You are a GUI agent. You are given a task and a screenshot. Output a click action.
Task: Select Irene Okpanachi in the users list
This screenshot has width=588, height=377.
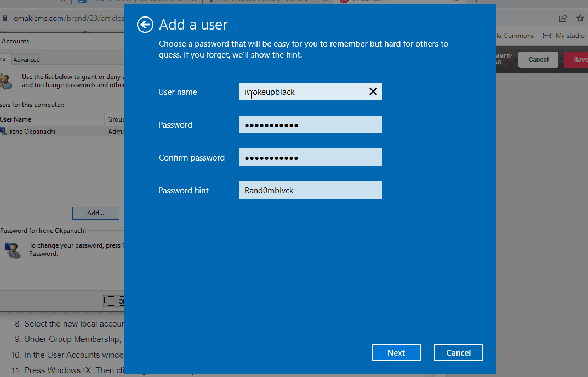pos(32,132)
